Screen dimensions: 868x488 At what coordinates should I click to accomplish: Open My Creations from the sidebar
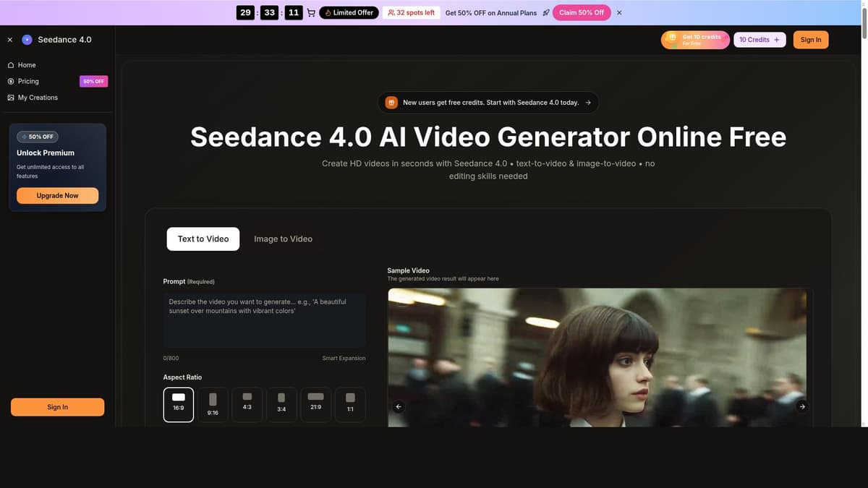[38, 97]
